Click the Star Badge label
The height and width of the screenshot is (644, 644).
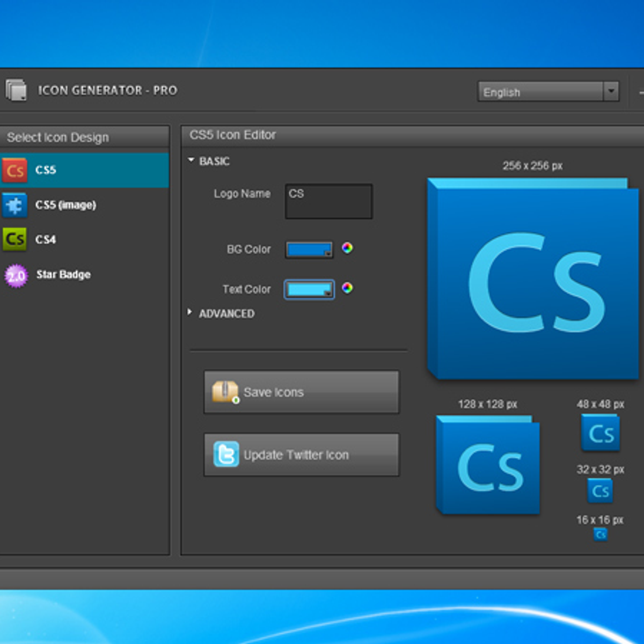[x=63, y=275]
